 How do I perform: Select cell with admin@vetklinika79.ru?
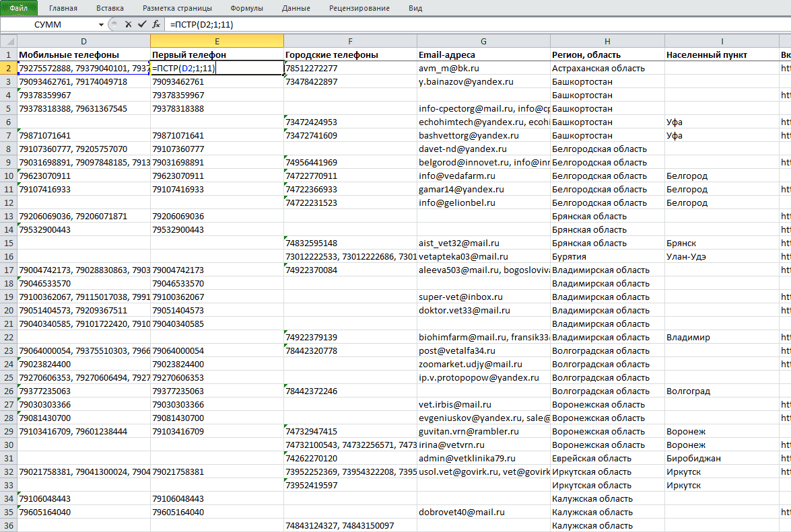coord(483,459)
